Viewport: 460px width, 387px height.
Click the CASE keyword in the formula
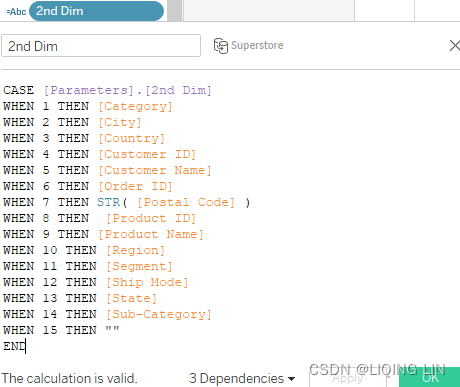[18, 90]
